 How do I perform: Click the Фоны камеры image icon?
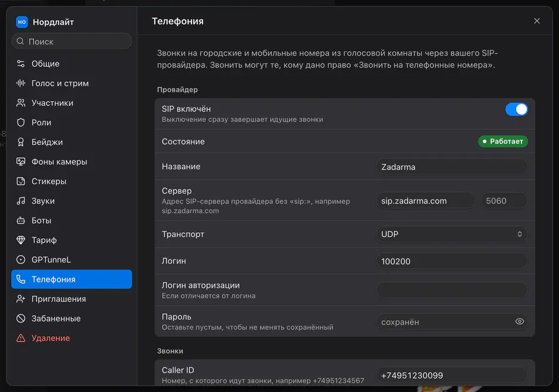(21, 162)
